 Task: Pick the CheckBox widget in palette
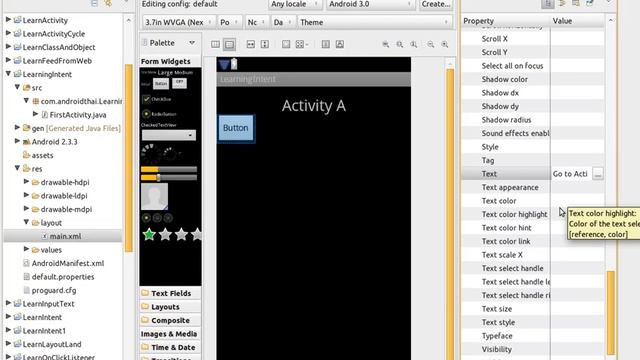pyautogui.click(x=156, y=99)
